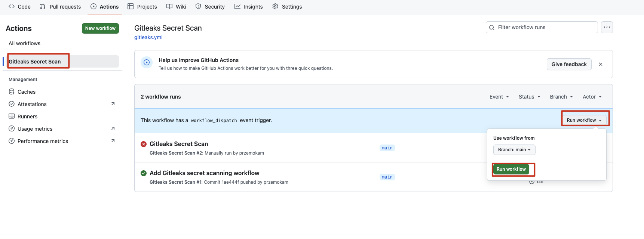
Task: Click external link arrow beside Attestations
Action: (x=113, y=104)
